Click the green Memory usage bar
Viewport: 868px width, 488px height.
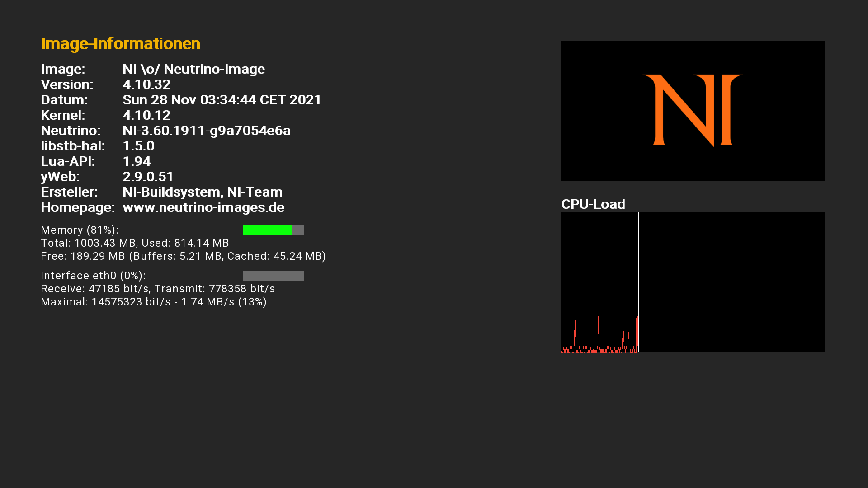[x=268, y=230]
